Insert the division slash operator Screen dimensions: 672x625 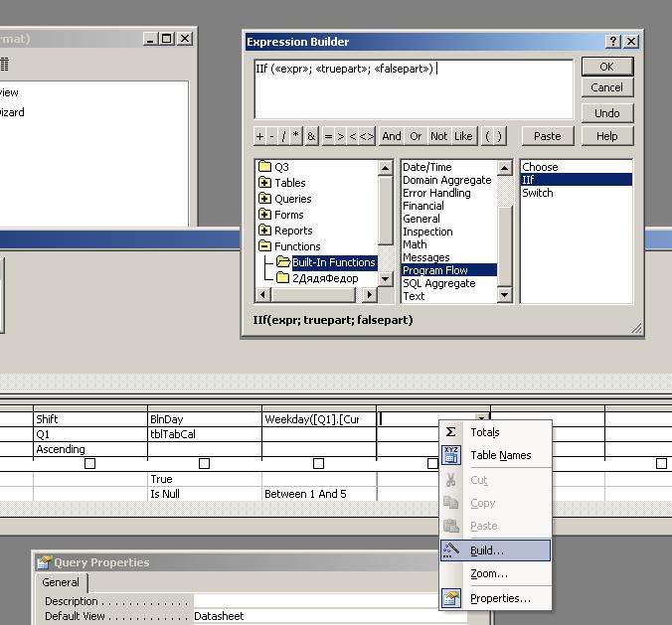point(283,136)
